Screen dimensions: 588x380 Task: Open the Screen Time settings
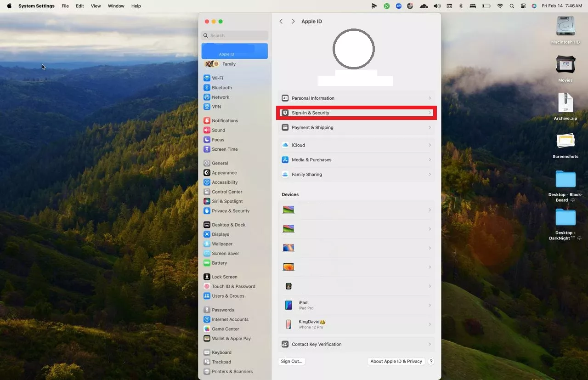click(x=224, y=149)
